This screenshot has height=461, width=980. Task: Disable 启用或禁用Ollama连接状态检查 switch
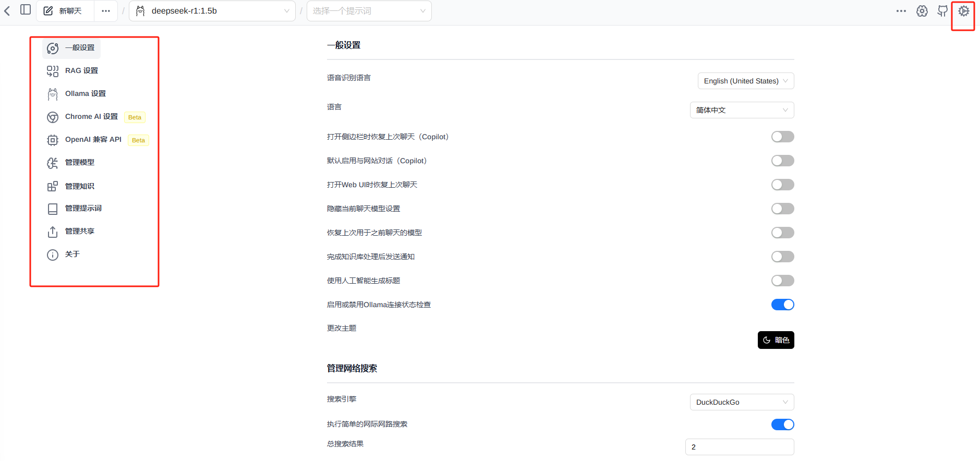[782, 305]
